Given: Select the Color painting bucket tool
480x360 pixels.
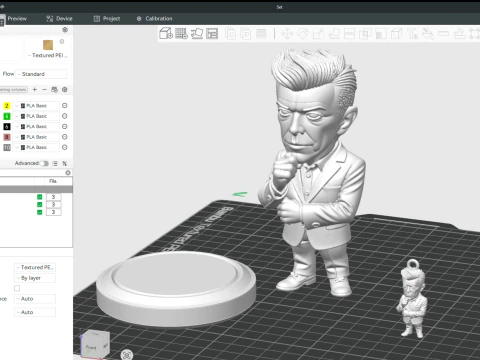Looking at the screenshot, I should click(428, 34).
